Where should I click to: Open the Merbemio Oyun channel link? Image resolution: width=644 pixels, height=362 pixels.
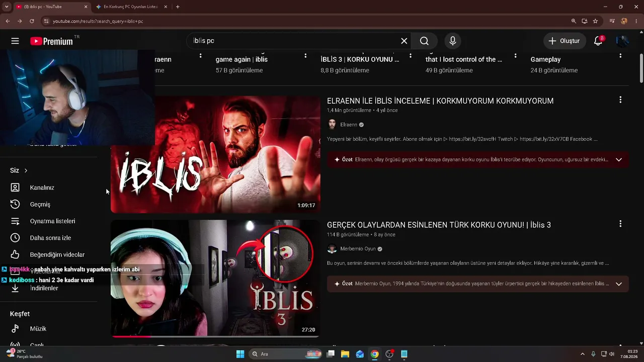click(358, 249)
